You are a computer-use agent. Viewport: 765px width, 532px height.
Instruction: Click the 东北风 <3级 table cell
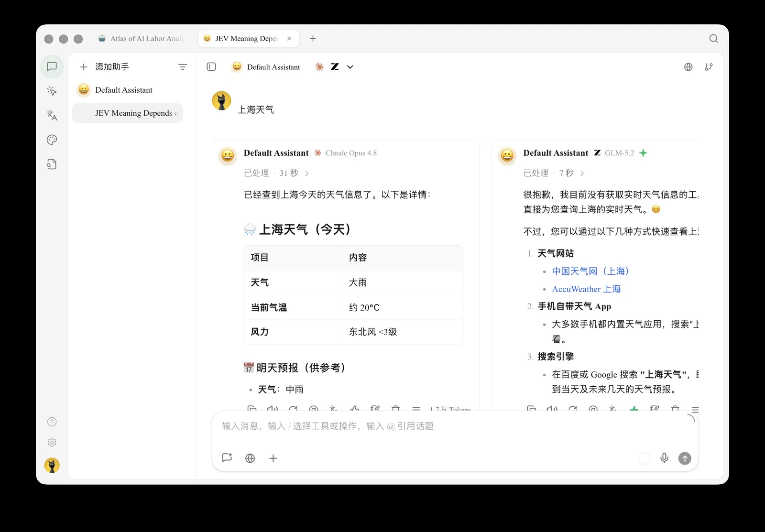coord(402,332)
